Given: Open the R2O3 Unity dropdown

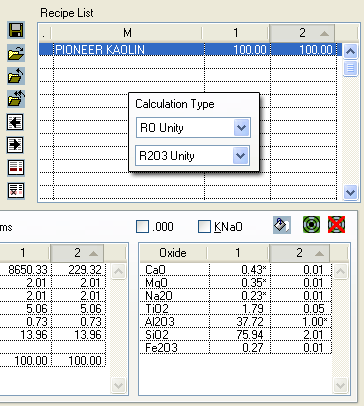Looking at the screenshot, I should 241,156.
